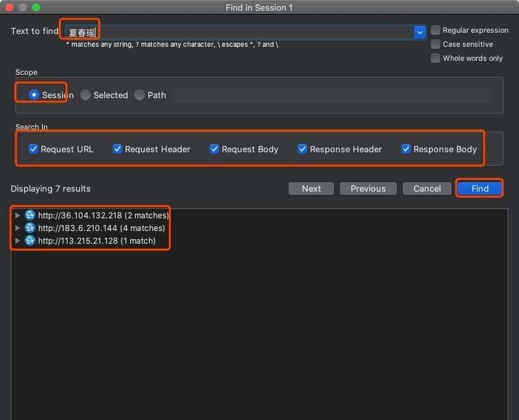
Task: Select the Session scope radio button
Action: click(34, 95)
